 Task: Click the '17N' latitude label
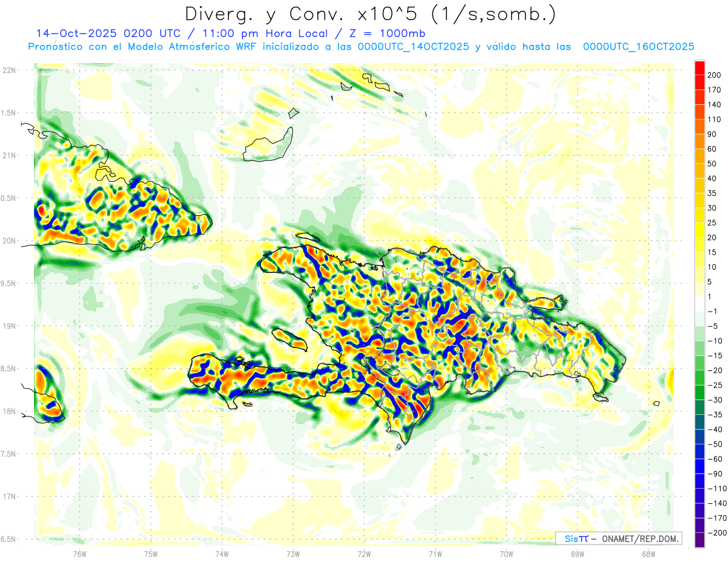coord(8,497)
